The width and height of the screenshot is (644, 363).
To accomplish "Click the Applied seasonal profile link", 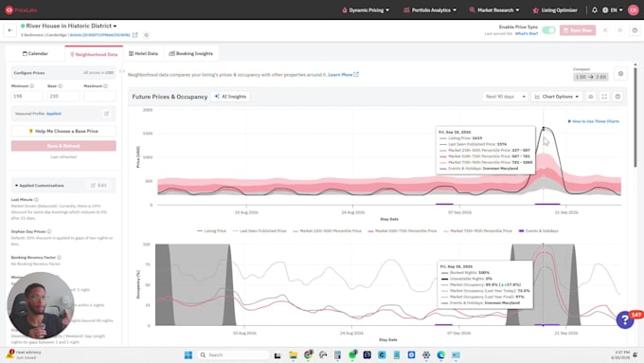I will 53,114.
